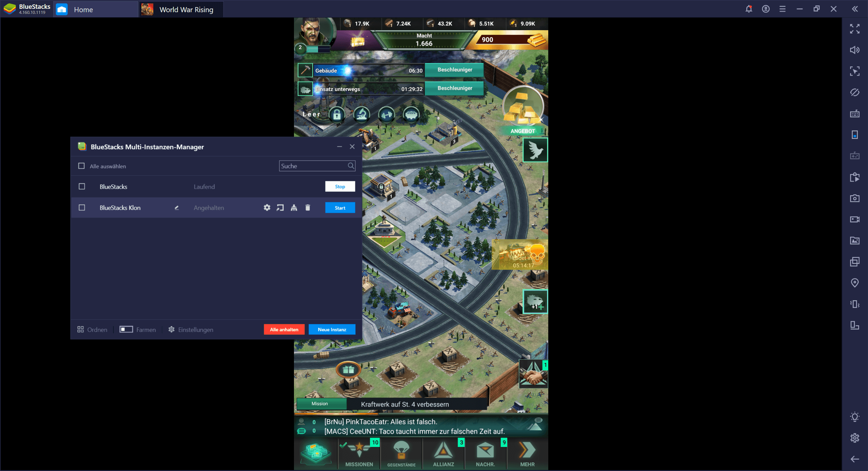868x471 pixels.
Task: Open the BlueStacks hamburger menu
Action: tap(783, 9)
